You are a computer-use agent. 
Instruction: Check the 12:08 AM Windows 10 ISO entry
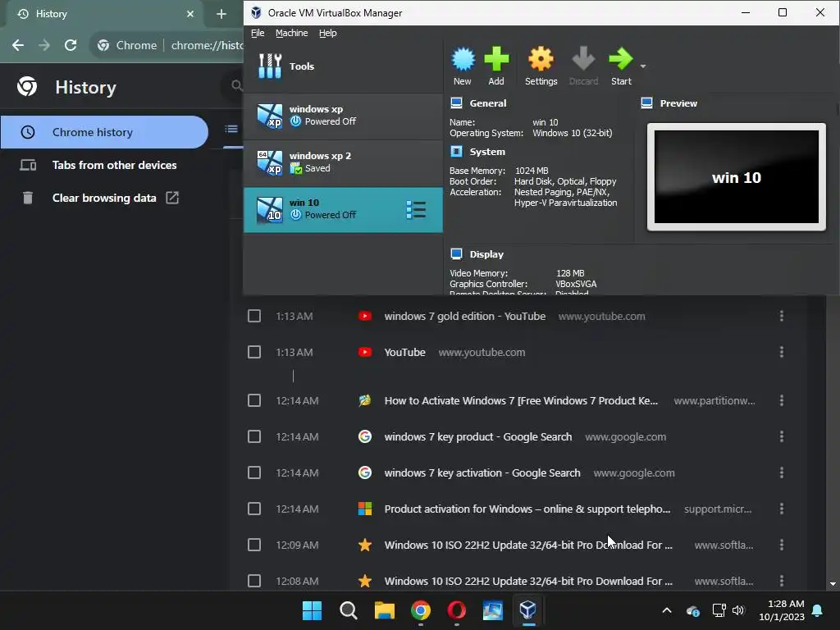[x=254, y=581]
